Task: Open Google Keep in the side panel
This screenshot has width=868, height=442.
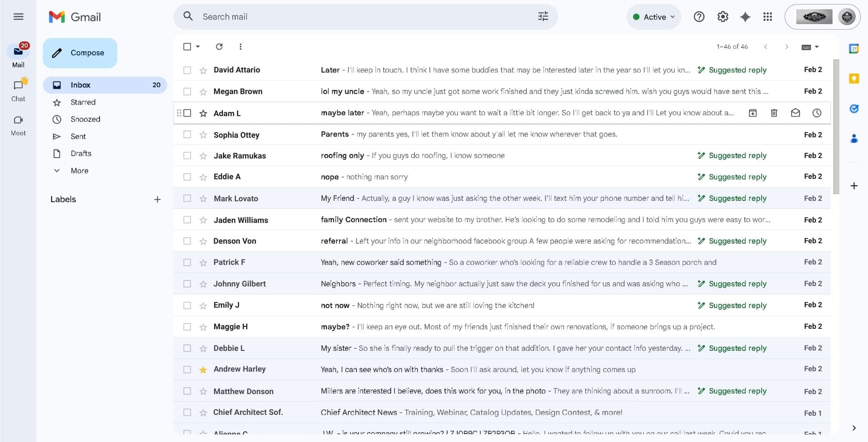Action: point(854,78)
